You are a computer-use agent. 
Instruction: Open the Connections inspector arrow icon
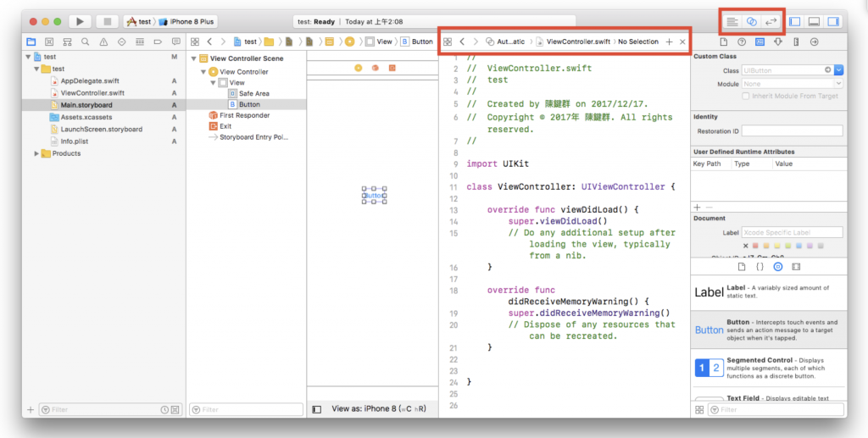coord(815,42)
